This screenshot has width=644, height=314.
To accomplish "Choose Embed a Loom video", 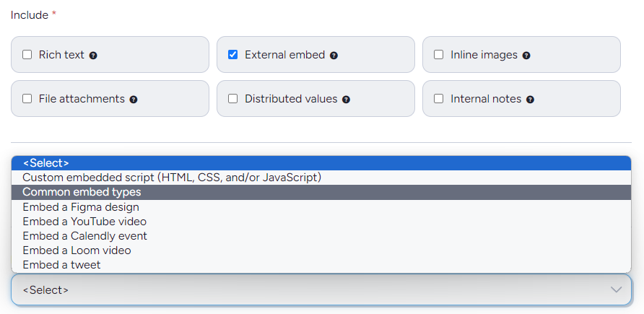I will [x=77, y=250].
